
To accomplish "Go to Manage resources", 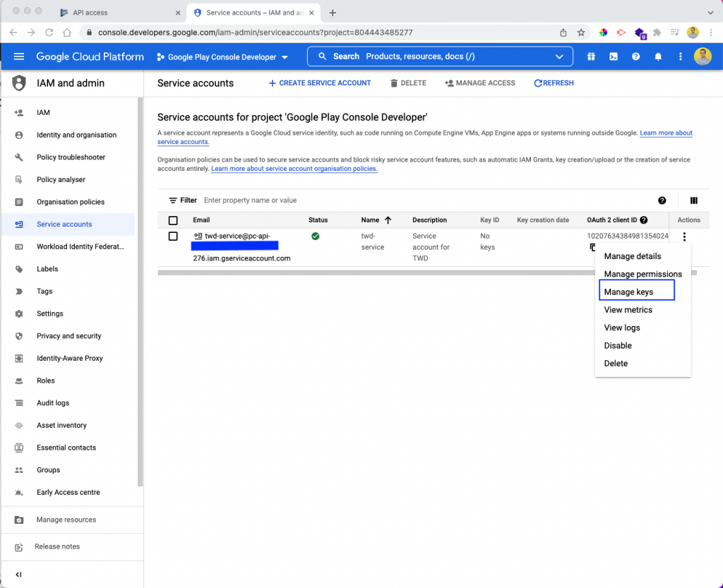I will (68, 520).
